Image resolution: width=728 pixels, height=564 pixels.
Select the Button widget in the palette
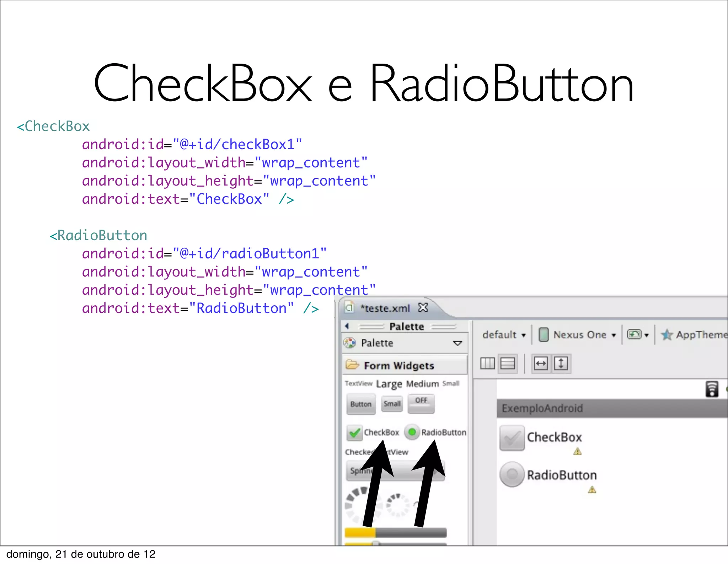[361, 404]
